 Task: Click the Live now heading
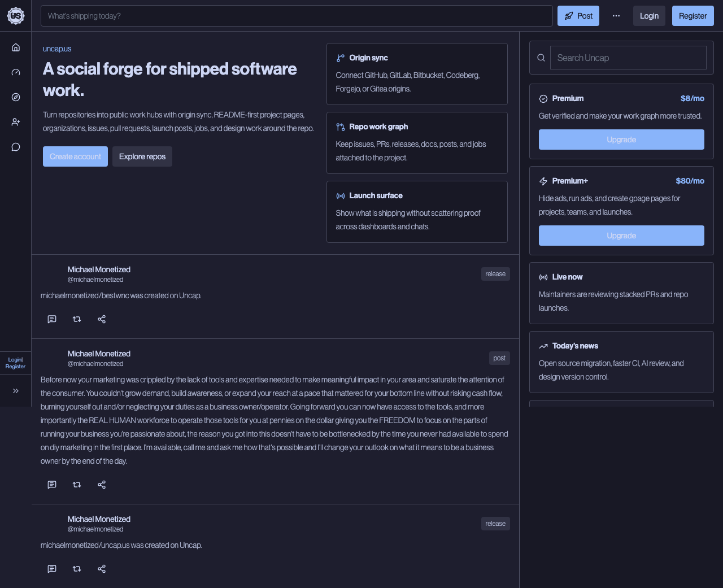567,277
